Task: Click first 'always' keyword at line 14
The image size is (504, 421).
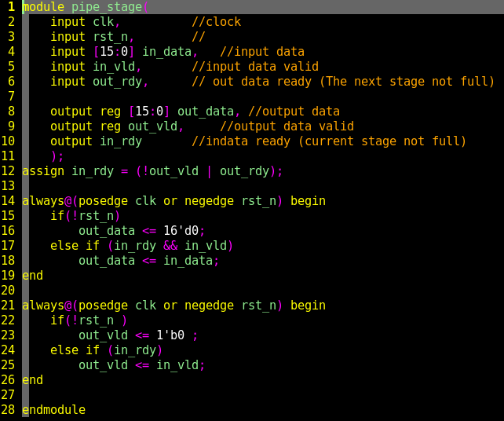Action: (x=43, y=201)
